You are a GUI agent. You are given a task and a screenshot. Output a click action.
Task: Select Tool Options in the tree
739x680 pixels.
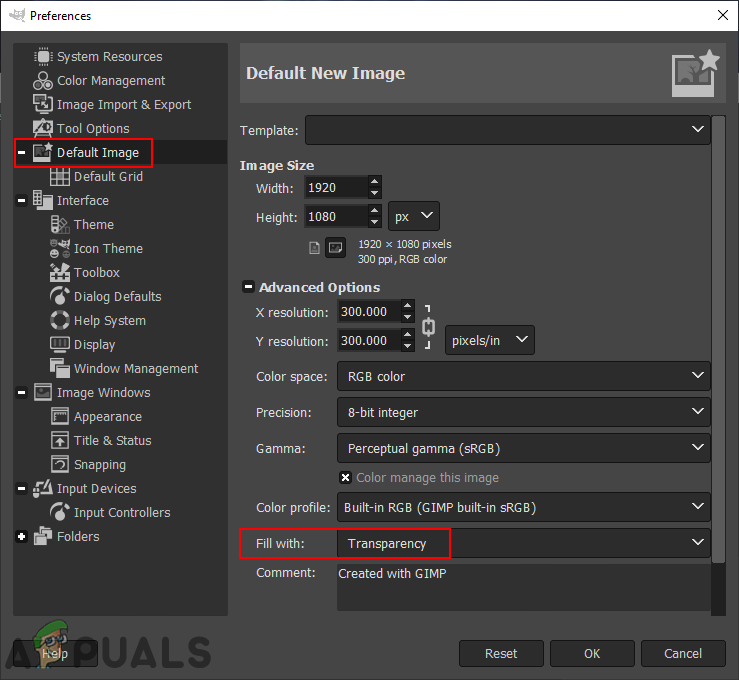pos(93,128)
